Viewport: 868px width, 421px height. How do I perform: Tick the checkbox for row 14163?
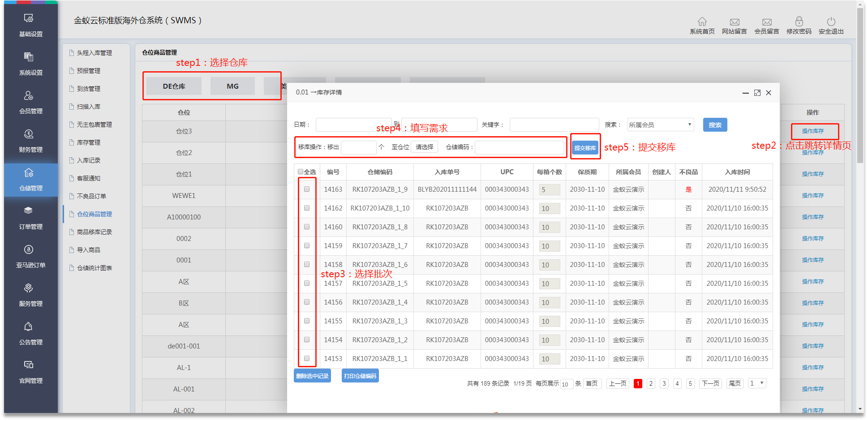point(307,189)
